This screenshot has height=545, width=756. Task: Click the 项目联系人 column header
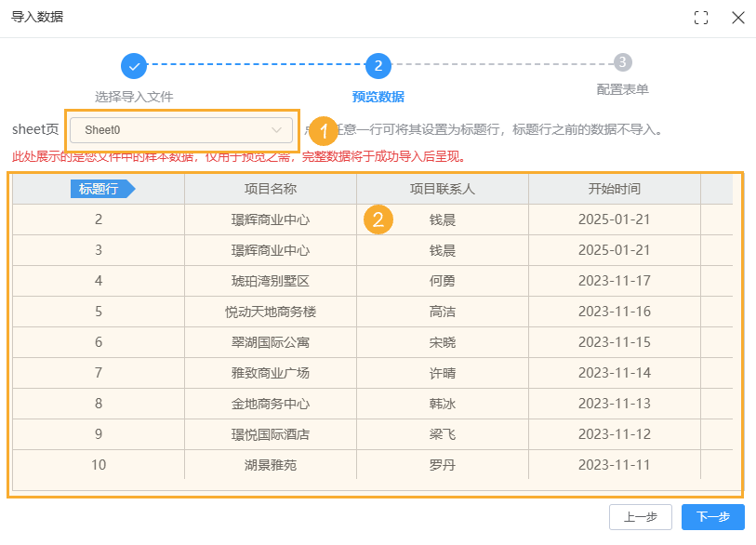click(442, 189)
